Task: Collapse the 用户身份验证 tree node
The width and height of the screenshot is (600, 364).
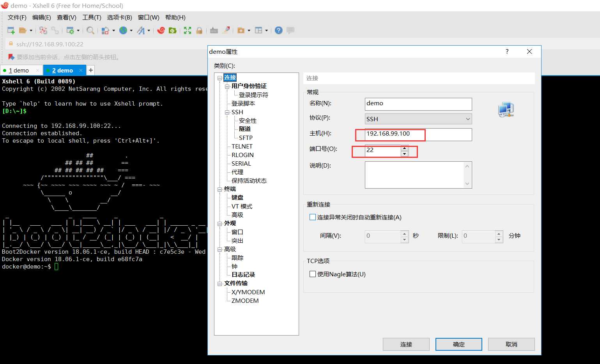Action: (227, 86)
